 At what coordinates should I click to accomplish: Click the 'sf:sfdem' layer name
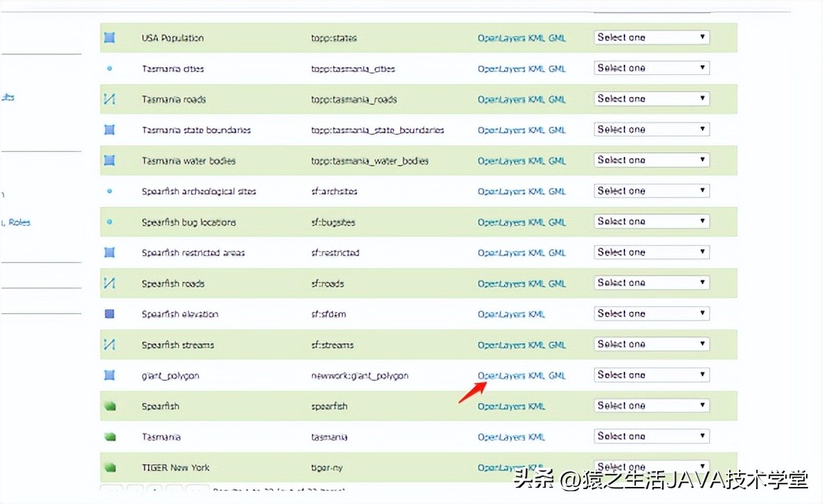point(328,314)
